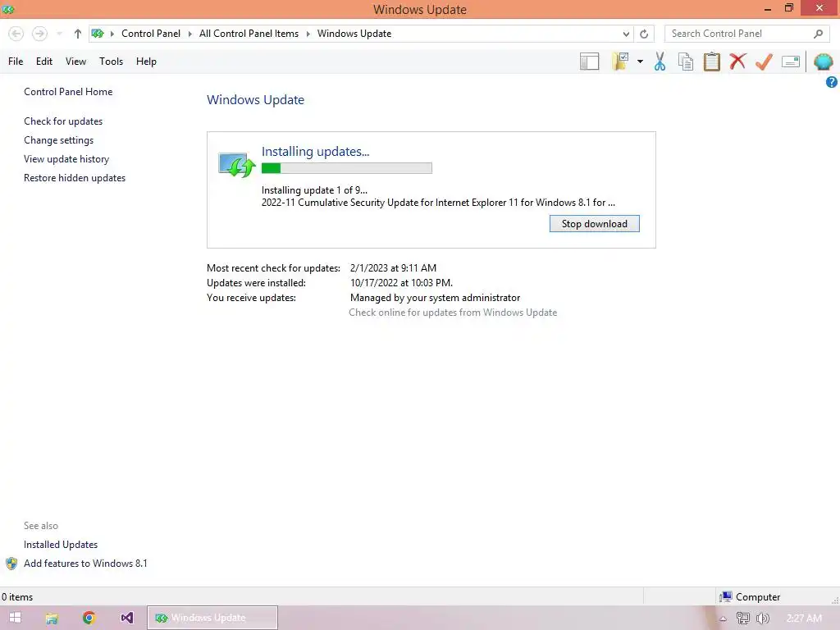Go up one level with Up arrow

tap(78, 34)
